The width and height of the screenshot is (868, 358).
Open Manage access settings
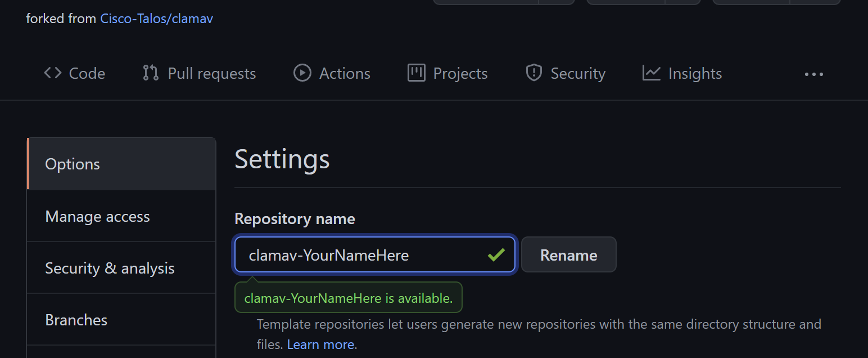coord(97,216)
